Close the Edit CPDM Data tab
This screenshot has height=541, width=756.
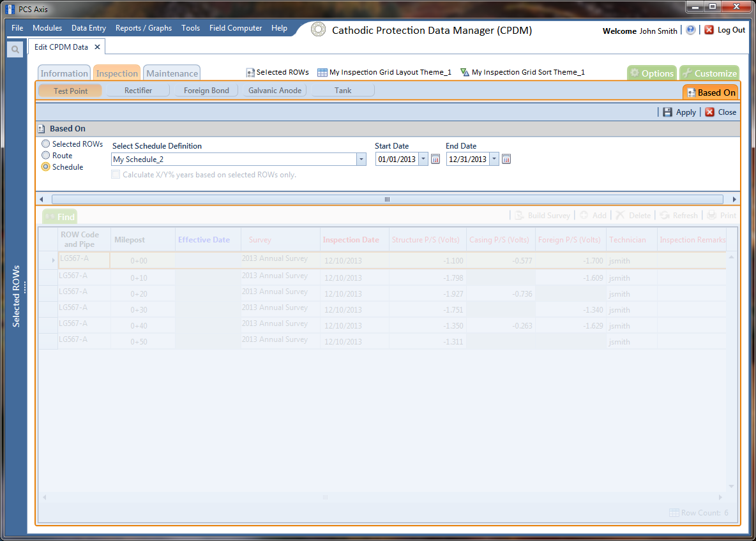(x=98, y=47)
